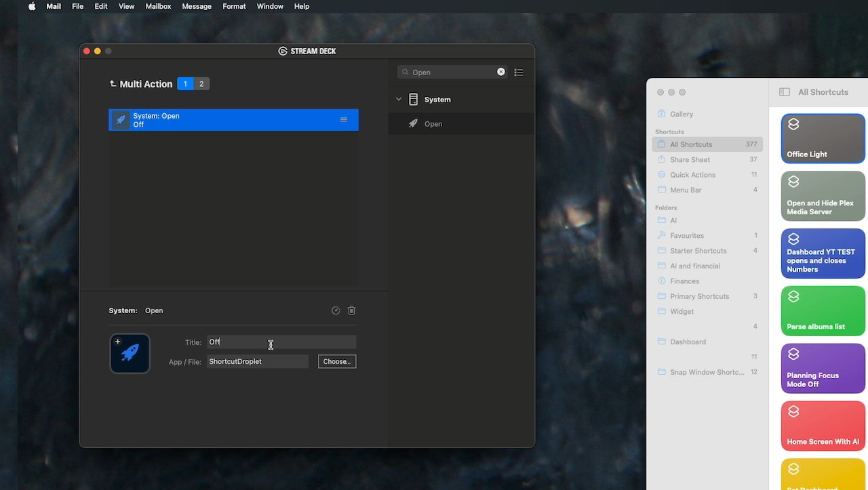Collapse the System category chevron

point(399,100)
